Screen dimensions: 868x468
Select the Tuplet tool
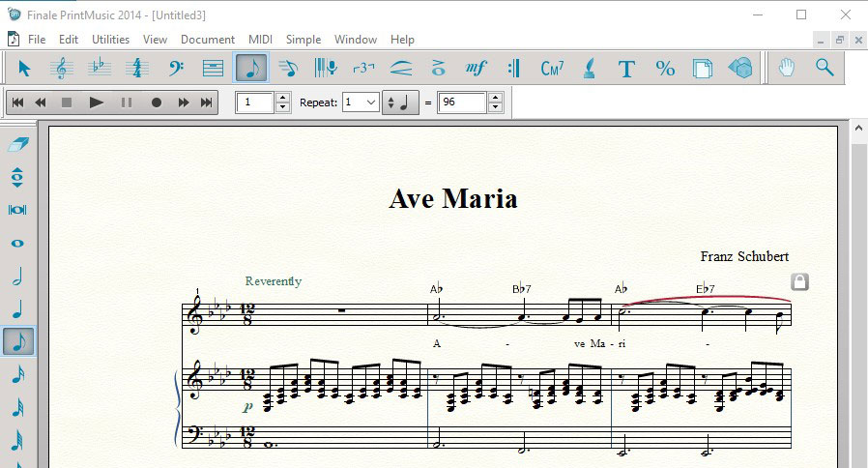pos(363,68)
